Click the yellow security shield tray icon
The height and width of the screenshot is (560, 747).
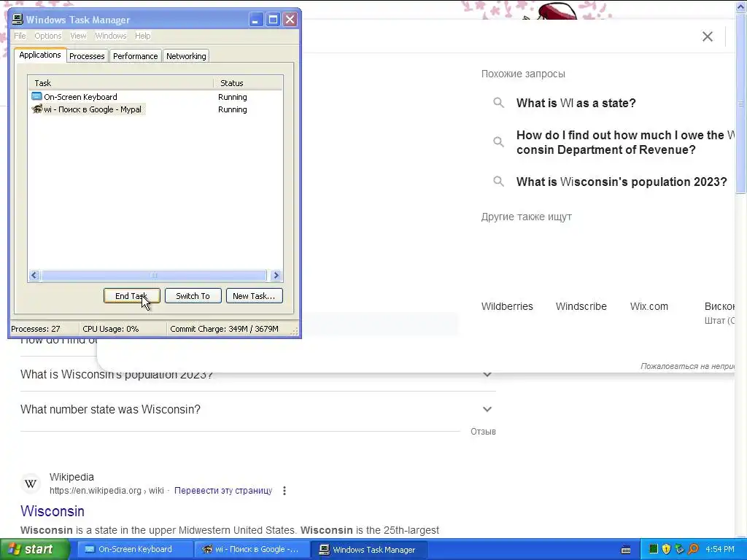(667, 549)
